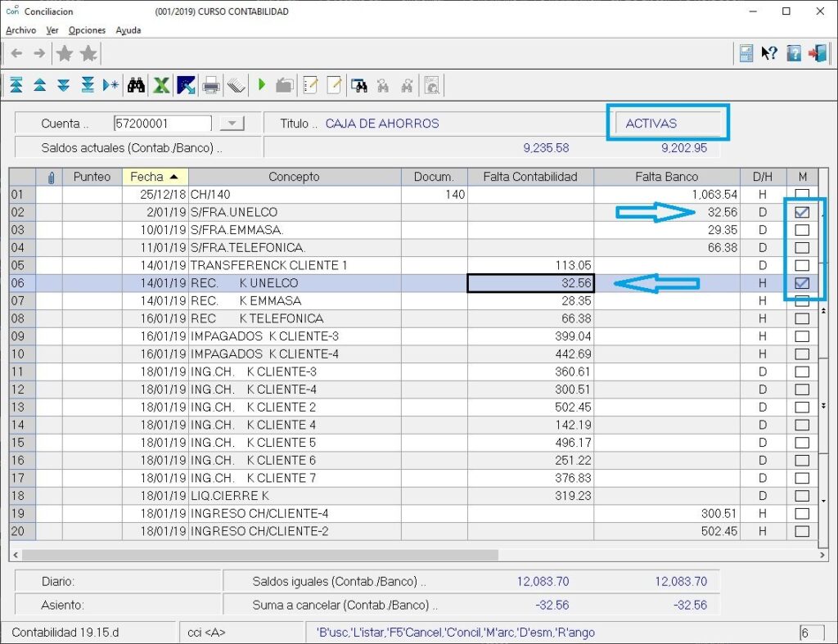Screen dimensions: 838x644
Task: Check the M box for INGRESO CH/CLIENTE-2
Action: (802, 531)
